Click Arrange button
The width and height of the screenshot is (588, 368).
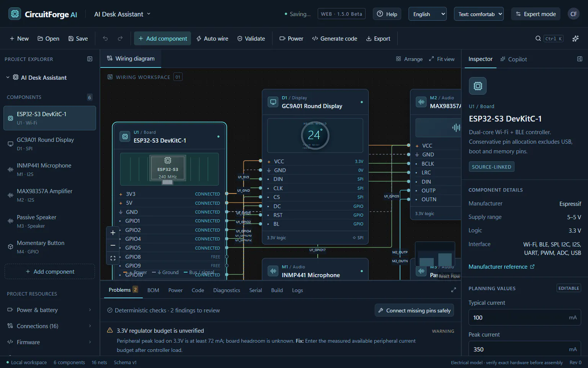click(409, 59)
